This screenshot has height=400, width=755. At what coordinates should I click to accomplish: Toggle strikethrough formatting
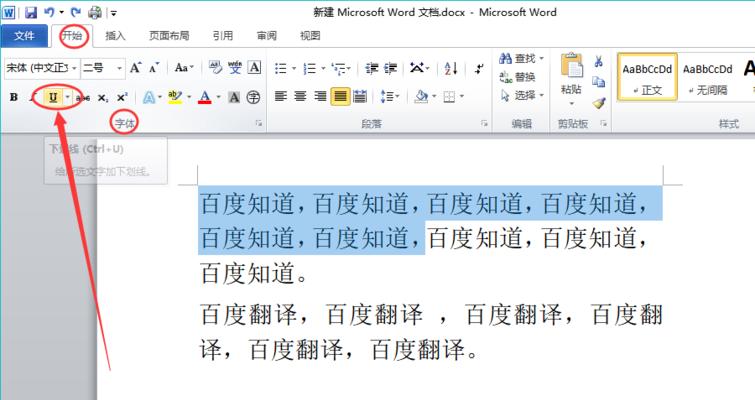point(83,98)
